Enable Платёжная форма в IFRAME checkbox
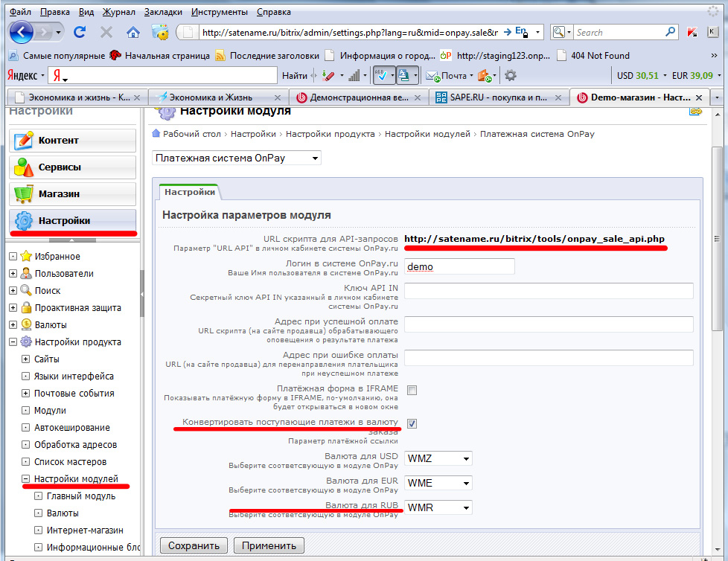Screen dimensions: 728x561 [412, 390]
